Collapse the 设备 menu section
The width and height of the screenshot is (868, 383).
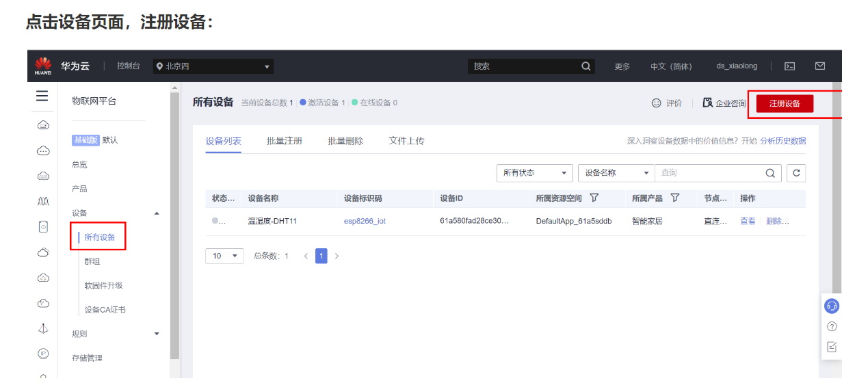pos(157,213)
